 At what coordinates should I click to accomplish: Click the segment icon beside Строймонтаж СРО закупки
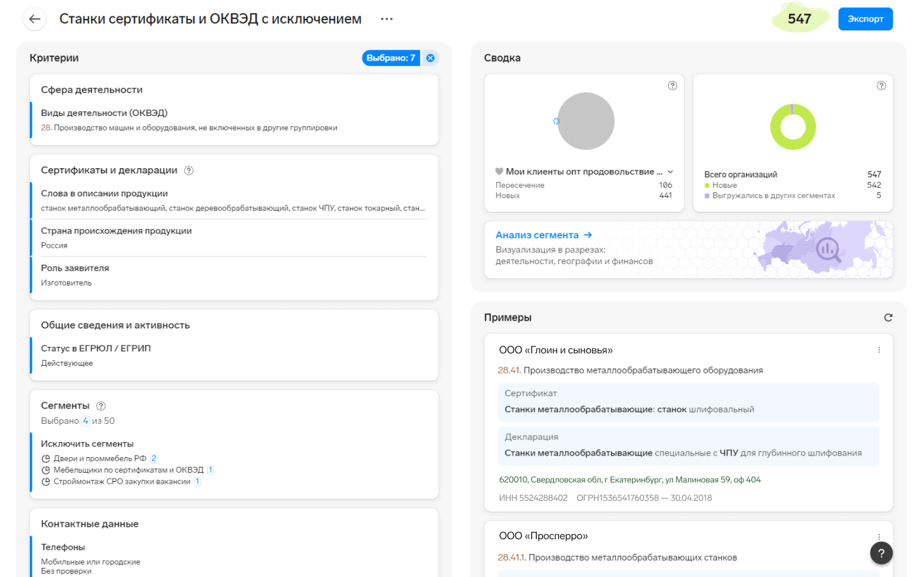coord(46,482)
